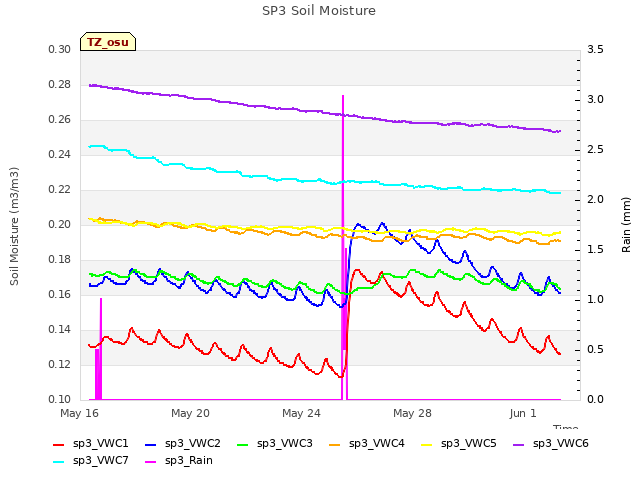The height and width of the screenshot is (480, 640).
Task: Click the 3.0 rain axis tick label
Action: (595, 100)
